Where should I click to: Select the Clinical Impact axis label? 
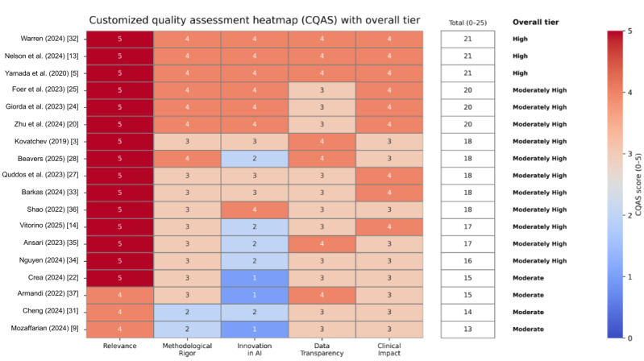pos(389,349)
